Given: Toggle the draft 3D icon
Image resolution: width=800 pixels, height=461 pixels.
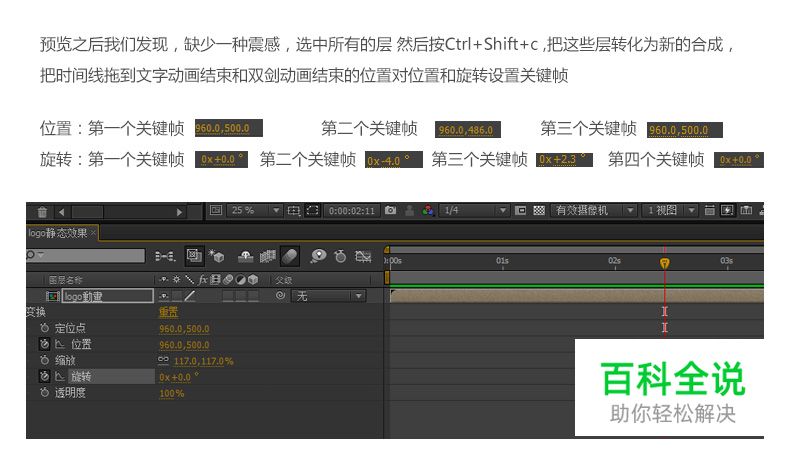Looking at the screenshot, I should point(216,255).
